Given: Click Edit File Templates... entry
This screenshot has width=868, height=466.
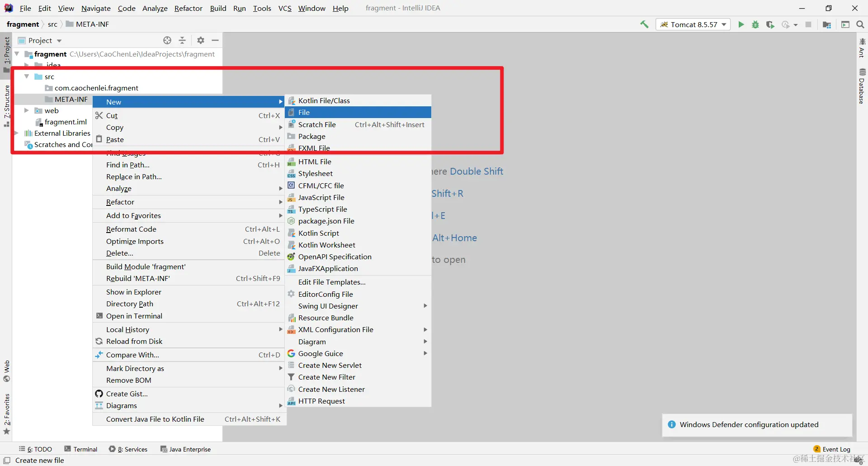Looking at the screenshot, I should 358,282.
